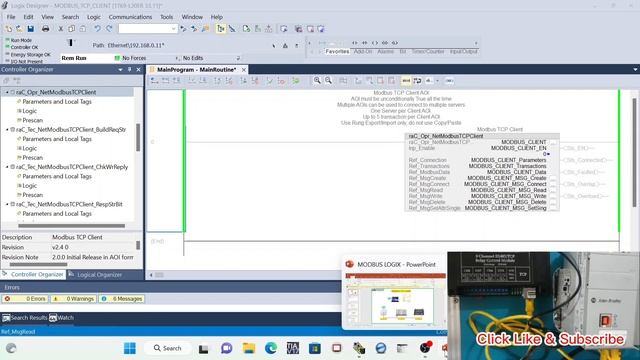Open the toolbar search combo box dropdown
Viewport: 640px width, 360px height.
click(x=173, y=29)
